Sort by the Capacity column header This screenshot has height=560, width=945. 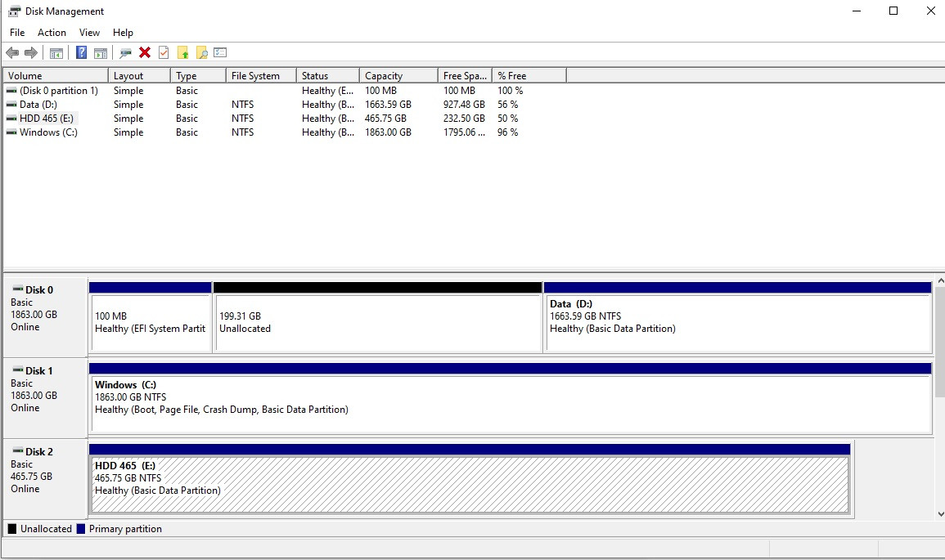coord(398,76)
